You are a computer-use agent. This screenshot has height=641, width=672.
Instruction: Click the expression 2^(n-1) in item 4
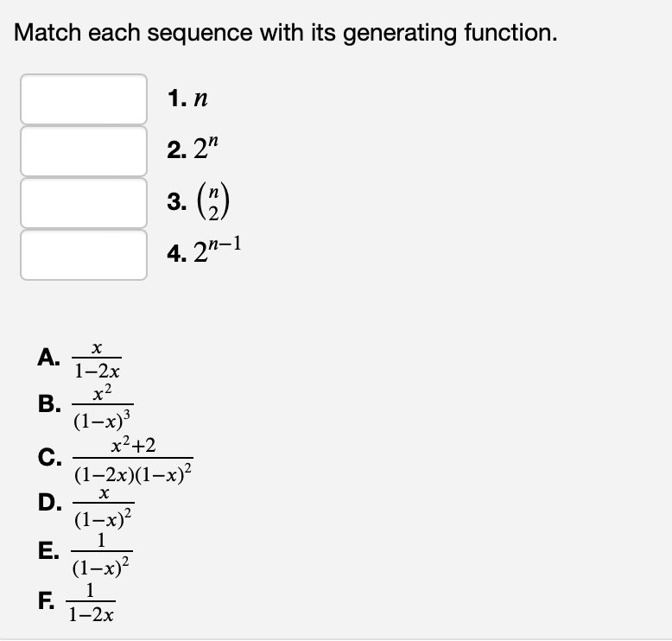218,250
